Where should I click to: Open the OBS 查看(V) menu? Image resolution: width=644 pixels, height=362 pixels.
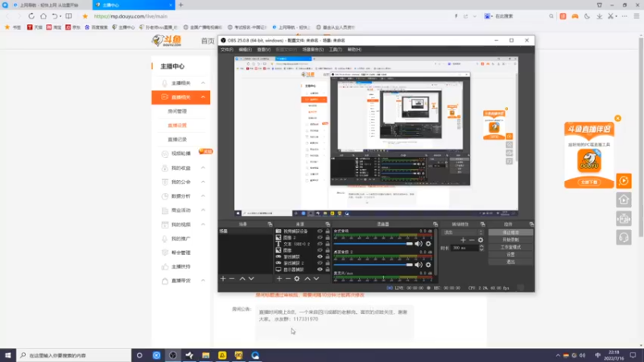[x=264, y=50]
